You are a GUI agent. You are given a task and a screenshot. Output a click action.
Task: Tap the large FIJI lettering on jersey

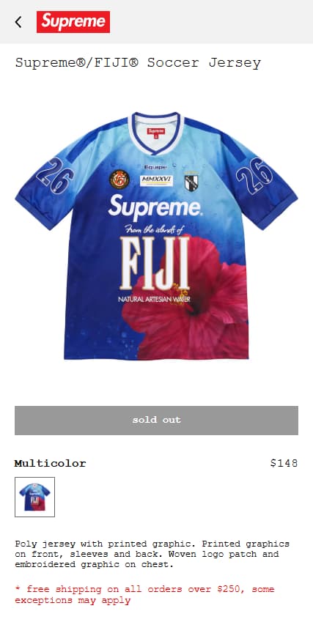tap(155, 263)
